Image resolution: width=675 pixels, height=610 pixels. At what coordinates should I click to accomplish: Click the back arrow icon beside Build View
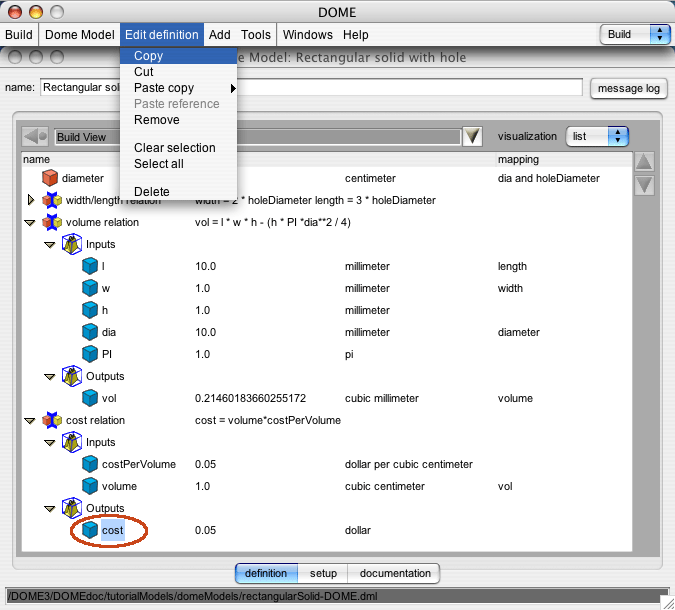[35, 137]
